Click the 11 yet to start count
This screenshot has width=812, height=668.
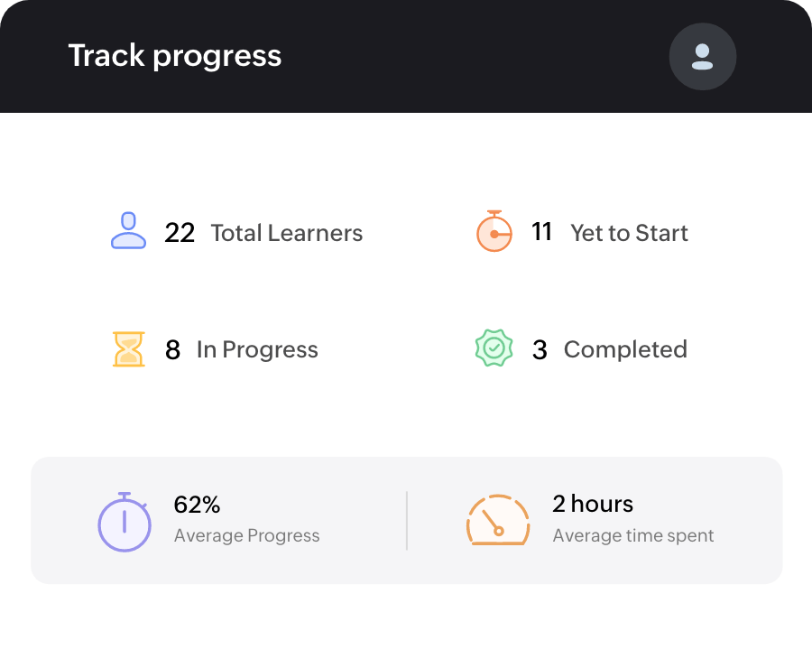click(541, 232)
